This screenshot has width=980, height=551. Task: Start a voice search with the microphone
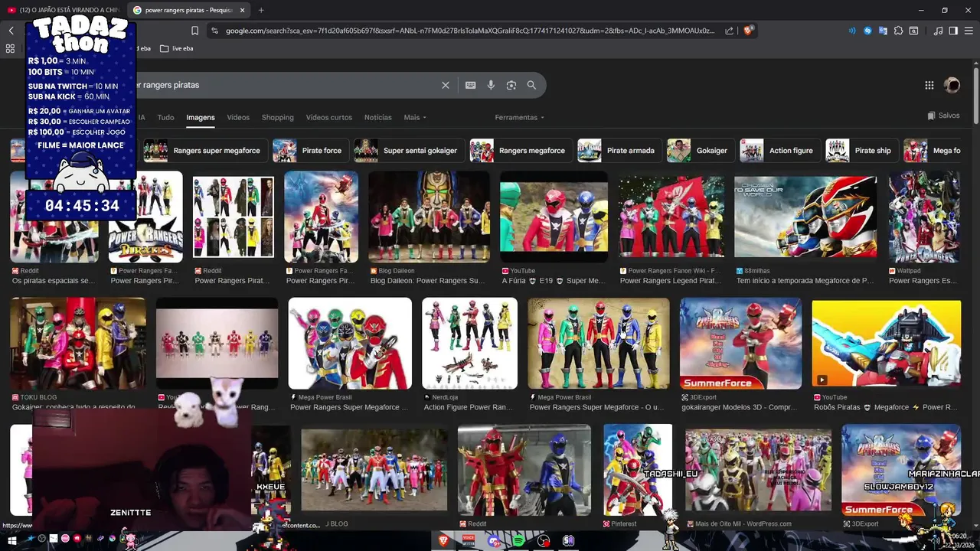[491, 85]
